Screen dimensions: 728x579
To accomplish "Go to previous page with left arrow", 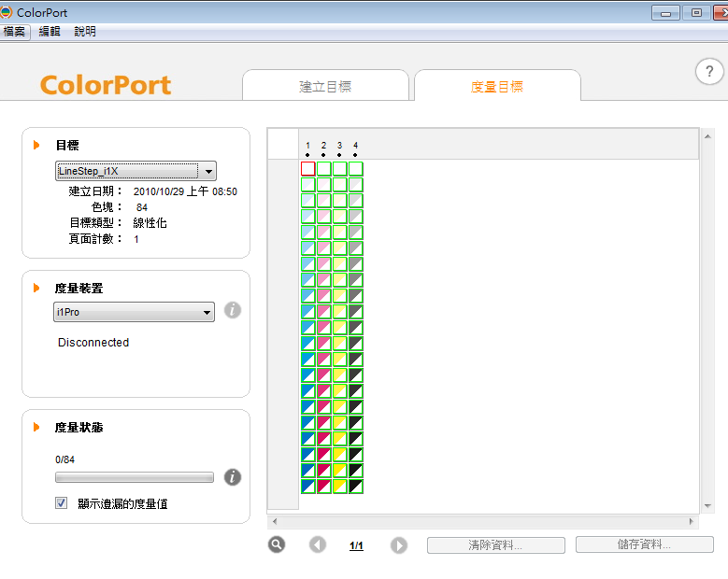I will pyautogui.click(x=318, y=544).
